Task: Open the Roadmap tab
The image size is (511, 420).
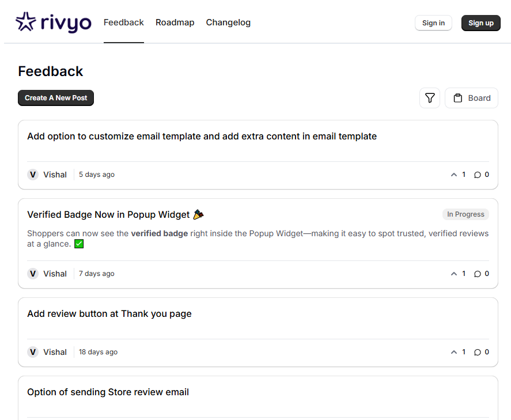Action: [175, 22]
